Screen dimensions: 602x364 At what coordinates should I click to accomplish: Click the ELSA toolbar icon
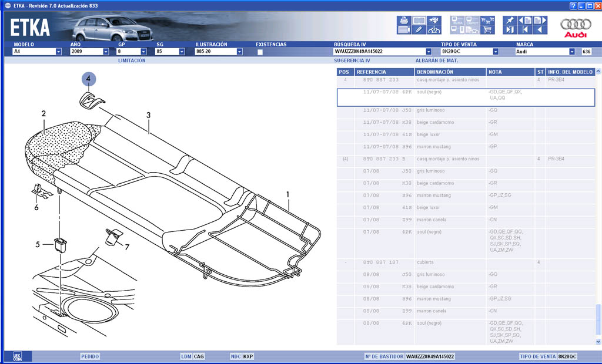click(x=457, y=21)
